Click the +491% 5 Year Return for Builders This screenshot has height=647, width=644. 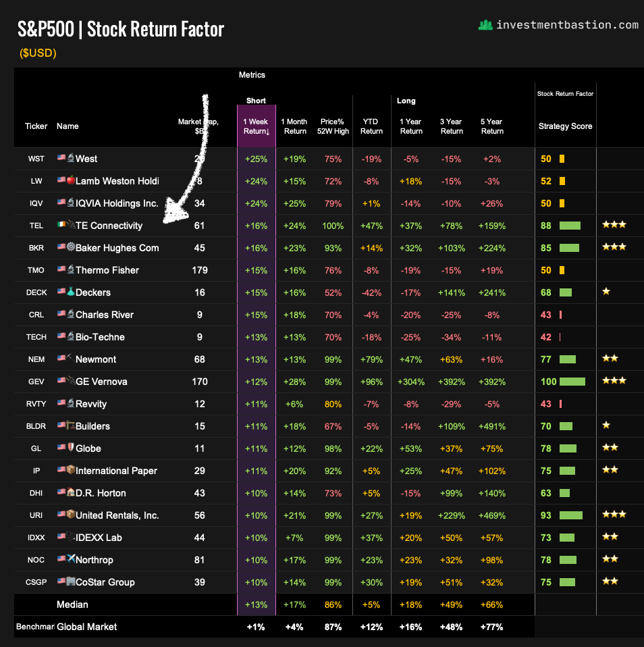click(x=491, y=426)
